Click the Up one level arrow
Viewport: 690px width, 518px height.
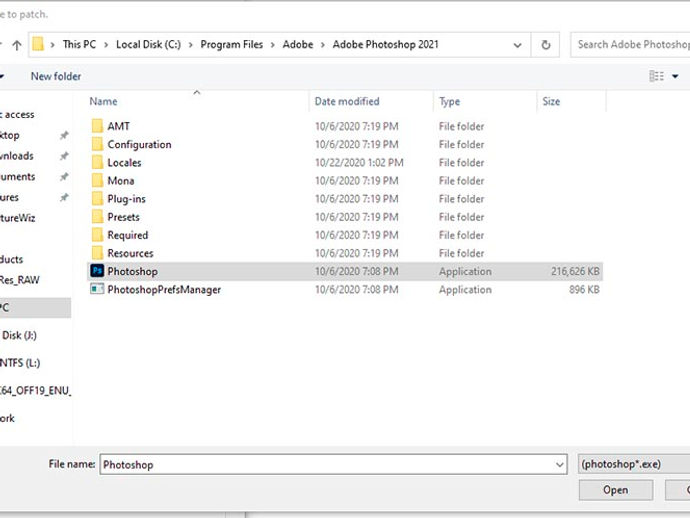click(17, 45)
